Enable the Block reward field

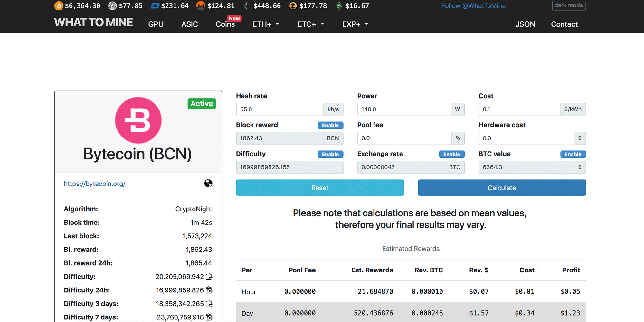click(330, 125)
